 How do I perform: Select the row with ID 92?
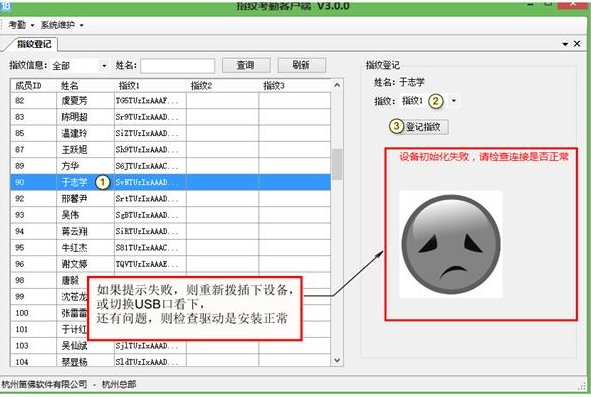(x=170, y=198)
